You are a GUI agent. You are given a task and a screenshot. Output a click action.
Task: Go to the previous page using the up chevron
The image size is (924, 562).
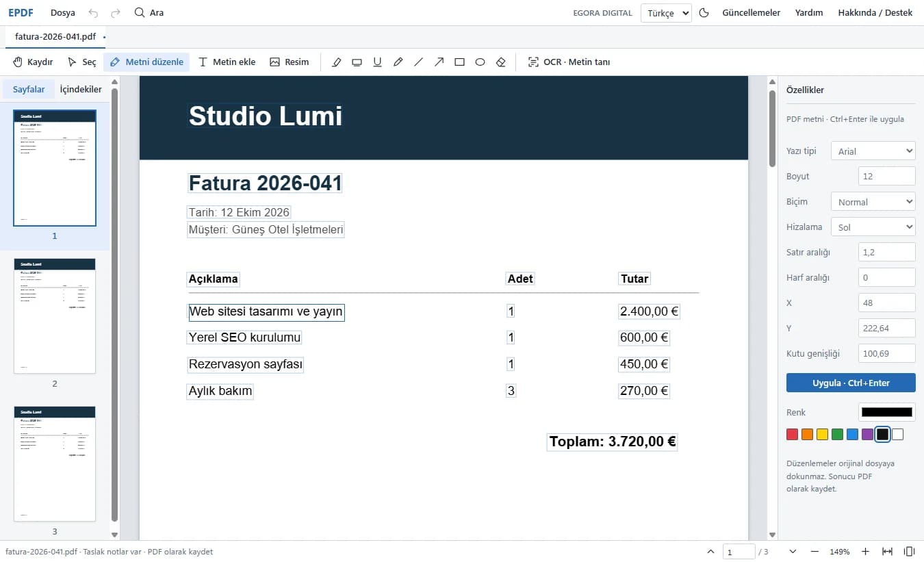tap(710, 551)
